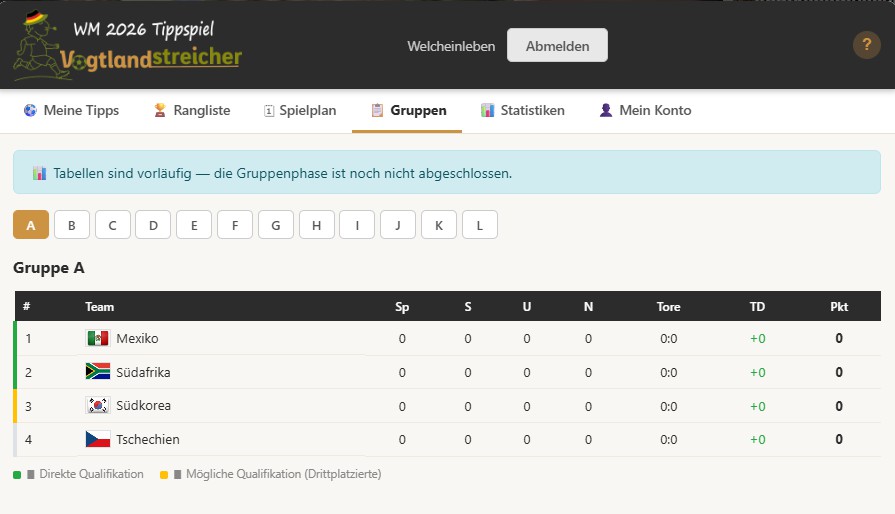Viewport: 895px width, 514px height.
Task: Go to the Spielplan tab
Action: (x=300, y=111)
